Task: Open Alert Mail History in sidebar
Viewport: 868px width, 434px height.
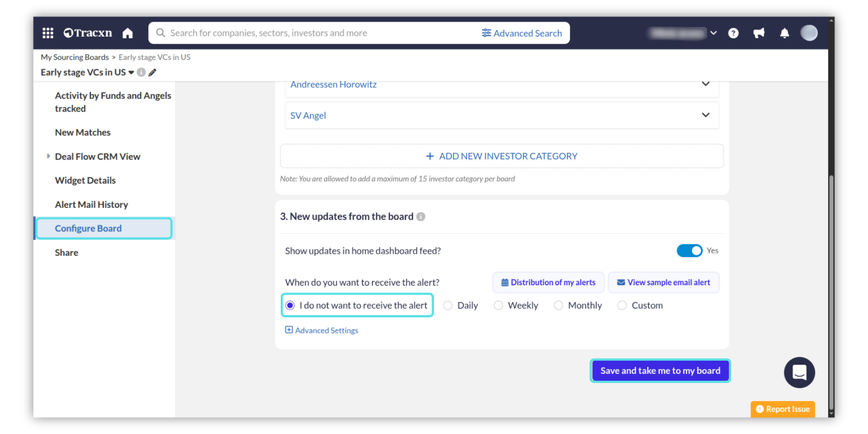Action: (x=91, y=205)
